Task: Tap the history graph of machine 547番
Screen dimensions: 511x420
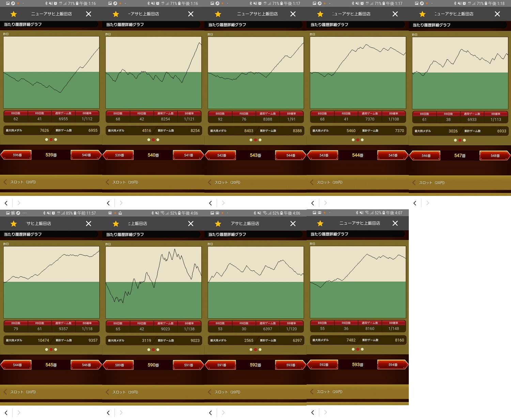Action: [460, 73]
